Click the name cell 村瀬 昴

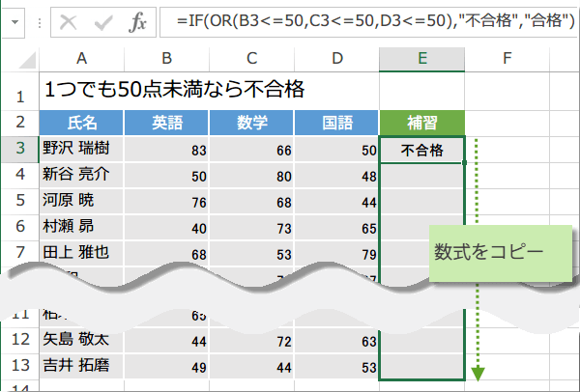[x=81, y=227]
